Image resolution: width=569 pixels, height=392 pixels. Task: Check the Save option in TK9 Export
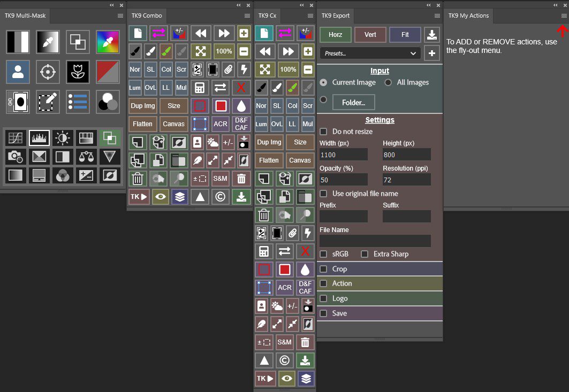pos(323,313)
